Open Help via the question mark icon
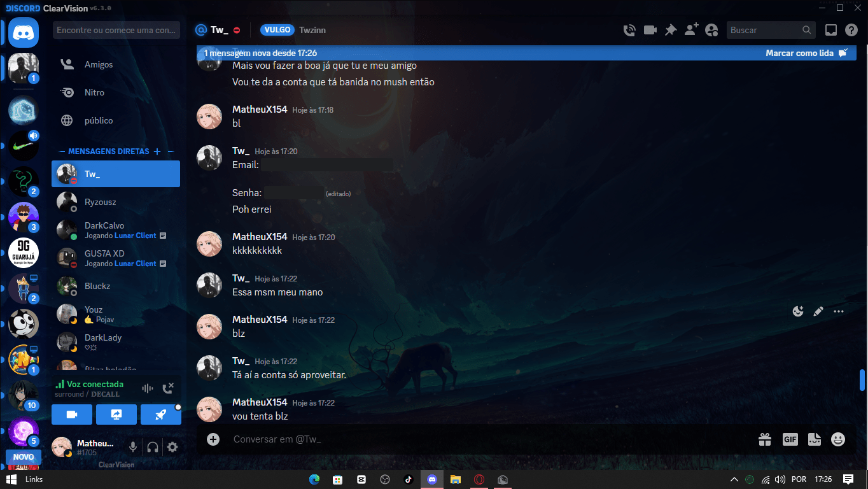 pos(851,30)
